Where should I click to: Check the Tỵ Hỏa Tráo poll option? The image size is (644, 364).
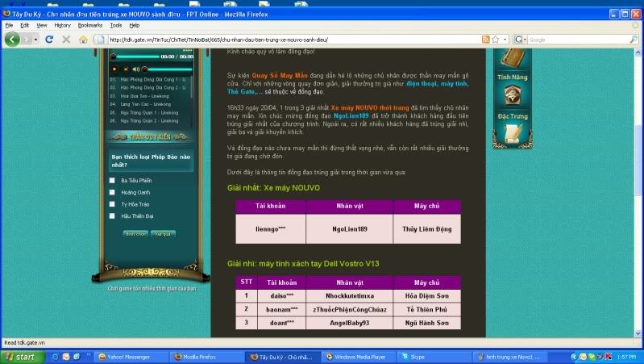coord(112,204)
